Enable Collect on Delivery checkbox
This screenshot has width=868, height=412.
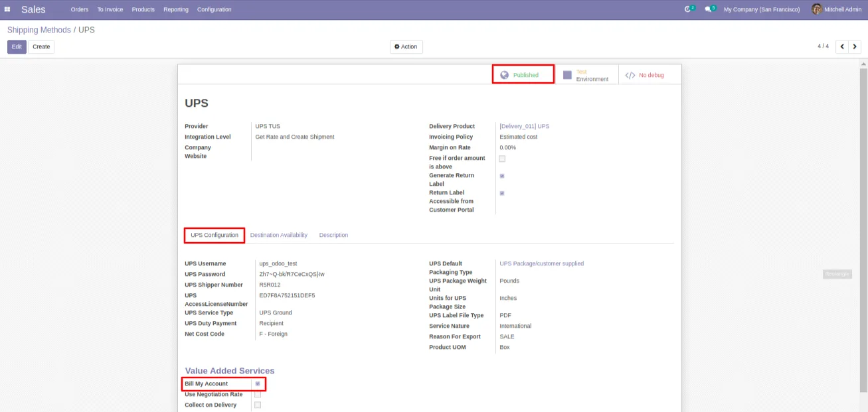(x=258, y=405)
